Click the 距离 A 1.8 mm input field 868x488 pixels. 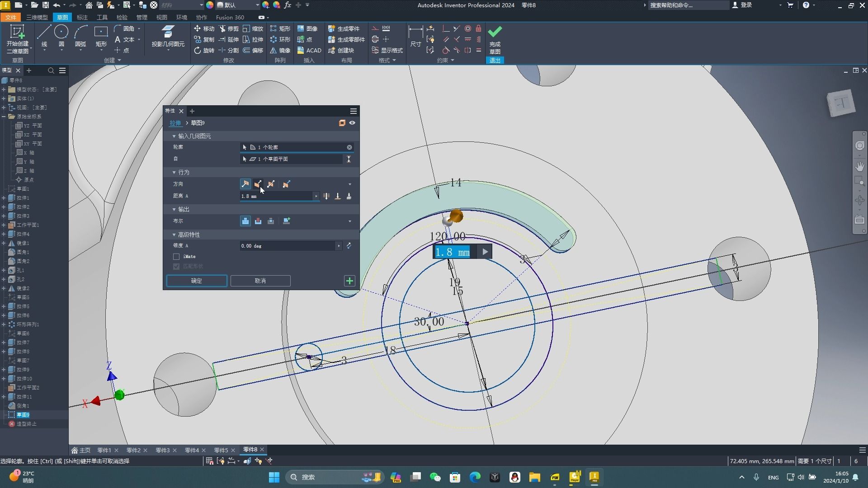pyautogui.click(x=276, y=196)
